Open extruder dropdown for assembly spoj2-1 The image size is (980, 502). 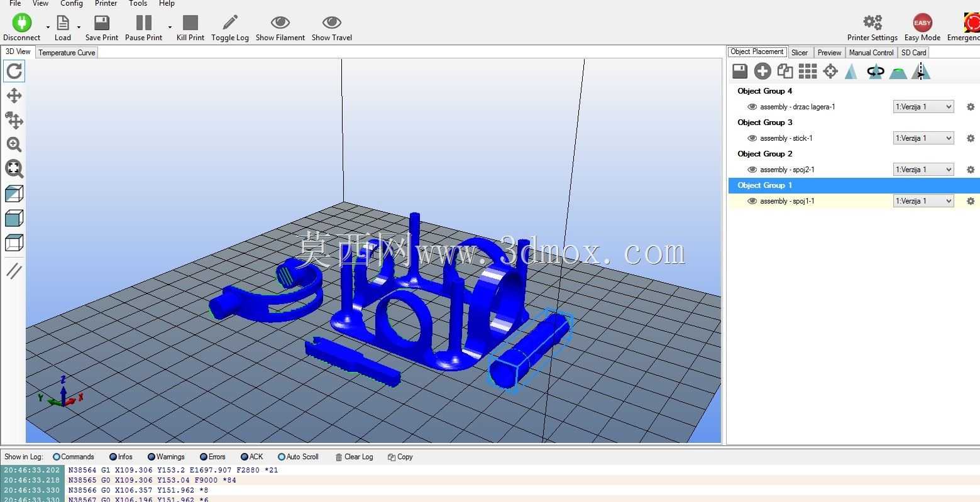923,170
